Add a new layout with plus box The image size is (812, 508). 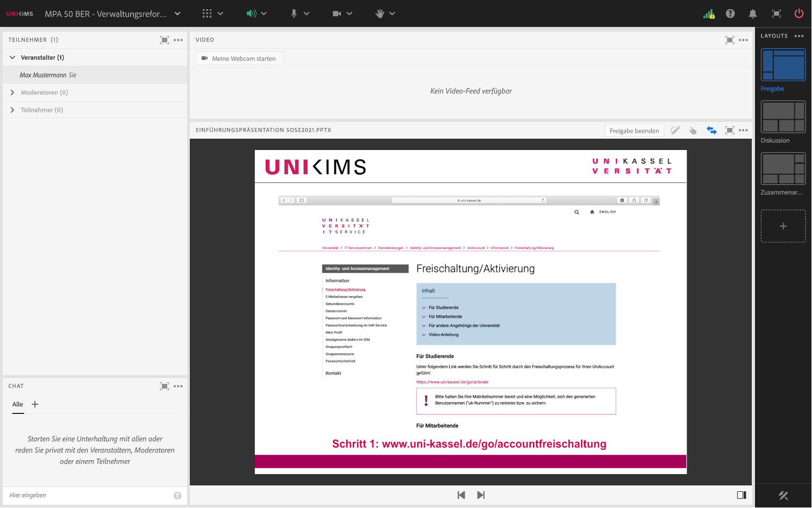(783, 226)
